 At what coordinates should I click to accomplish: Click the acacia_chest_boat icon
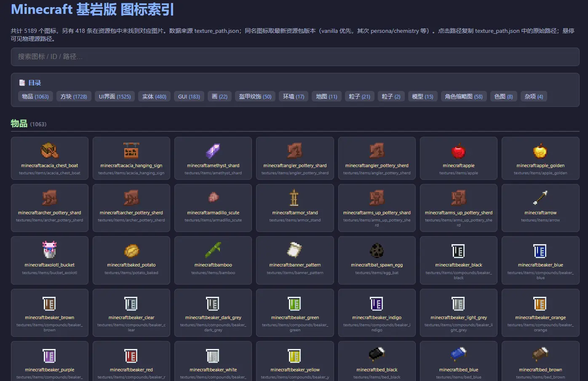point(49,150)
